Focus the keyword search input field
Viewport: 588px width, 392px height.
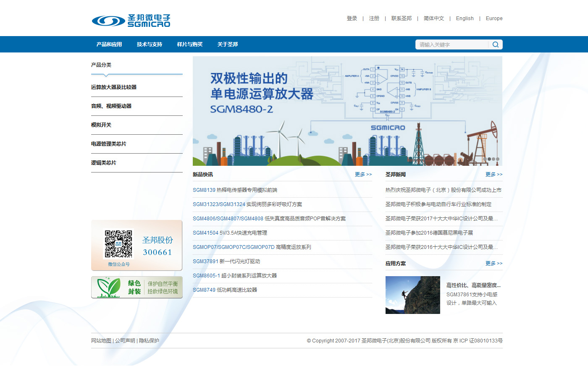452,44
